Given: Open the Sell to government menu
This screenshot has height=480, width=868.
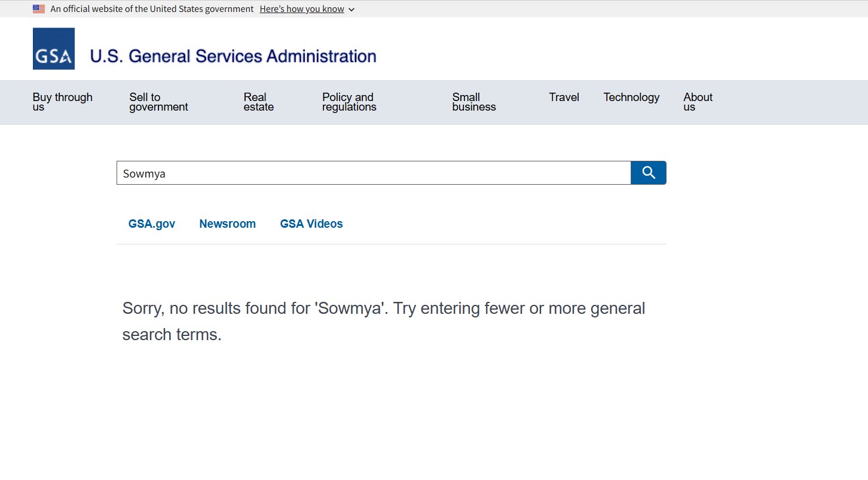Looking at the screenshot, I should point(158,102).
